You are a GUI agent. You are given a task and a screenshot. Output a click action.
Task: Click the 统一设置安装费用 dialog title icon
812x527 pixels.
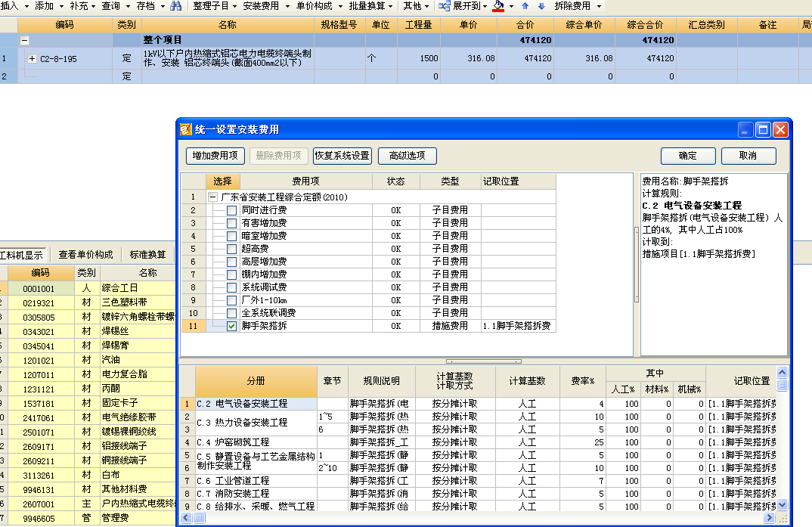tap(186, 129)
